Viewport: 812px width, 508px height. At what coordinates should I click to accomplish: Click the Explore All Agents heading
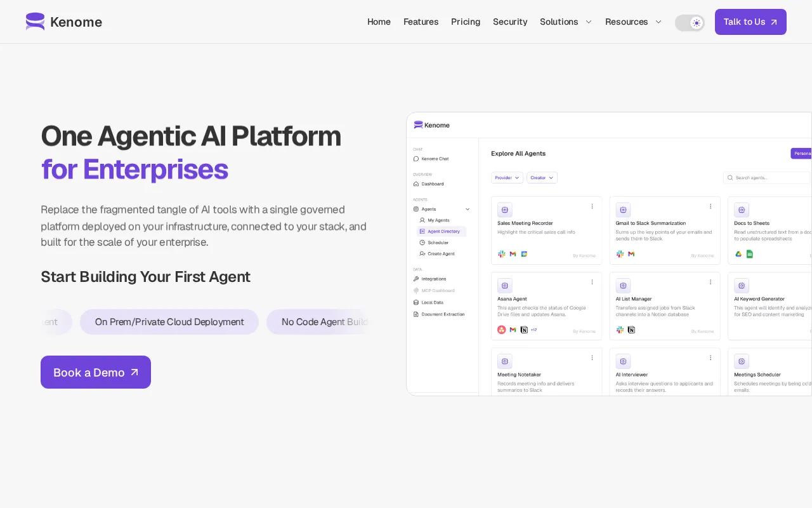pyautogui.click(x=518, y=154)
